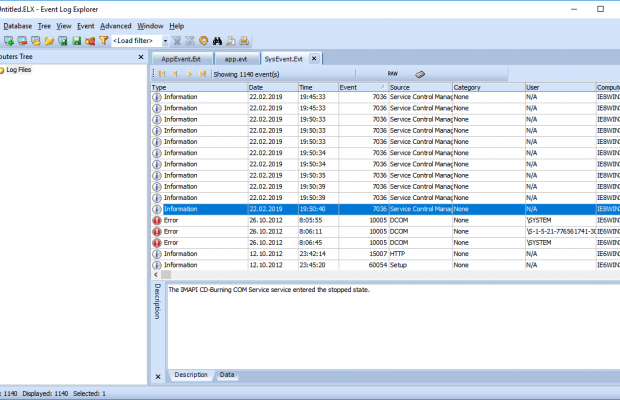Close the Computers Tree panel
The image size is (620, 400).
pyautogui.click(x=140, y=57)
